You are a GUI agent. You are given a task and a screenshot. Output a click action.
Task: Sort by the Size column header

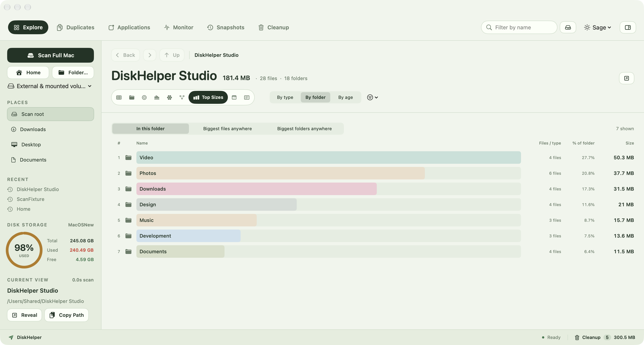(629, 143)
